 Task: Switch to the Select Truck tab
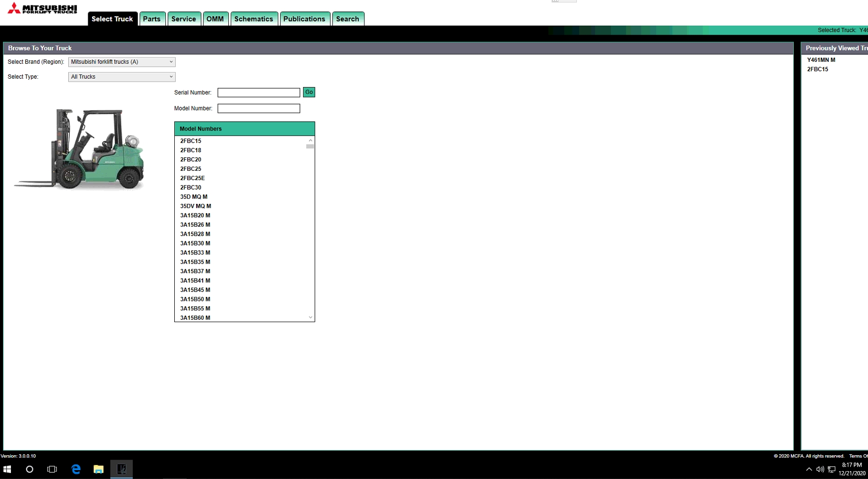[112, 19]
